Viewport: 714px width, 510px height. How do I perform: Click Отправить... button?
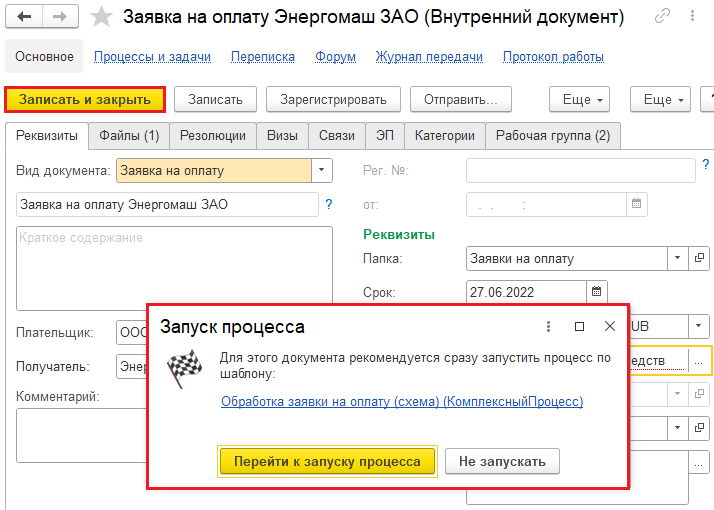(x=461, y=99)
